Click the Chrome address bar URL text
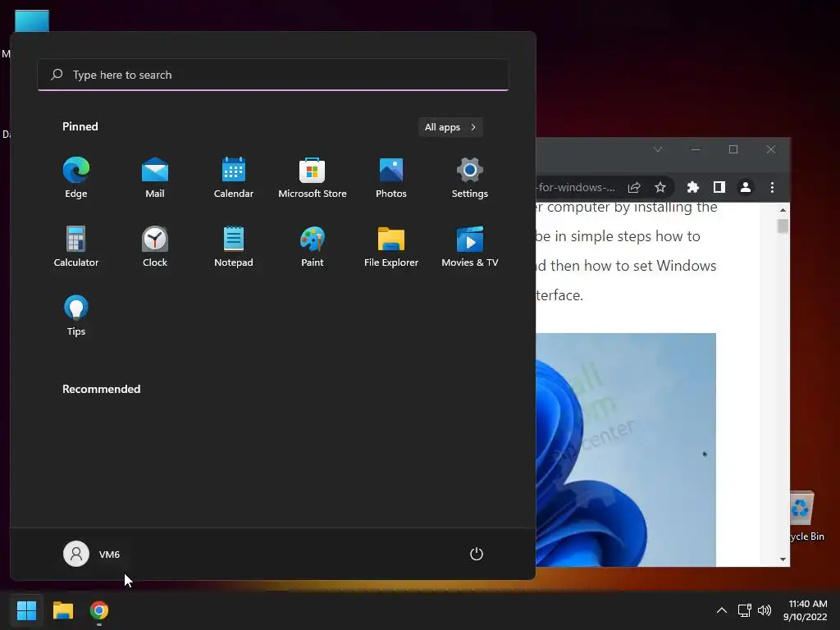 [x=577, y=188]
